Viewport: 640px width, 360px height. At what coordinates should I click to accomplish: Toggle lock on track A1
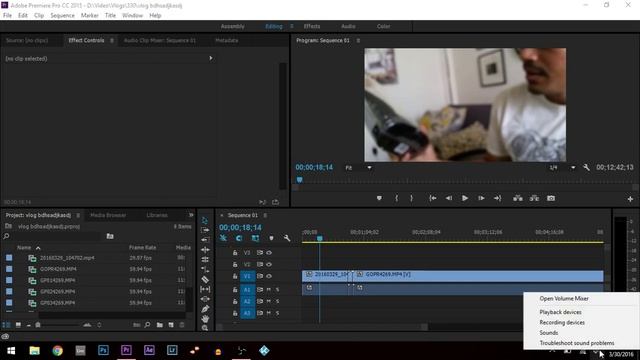tap(235, 290)
